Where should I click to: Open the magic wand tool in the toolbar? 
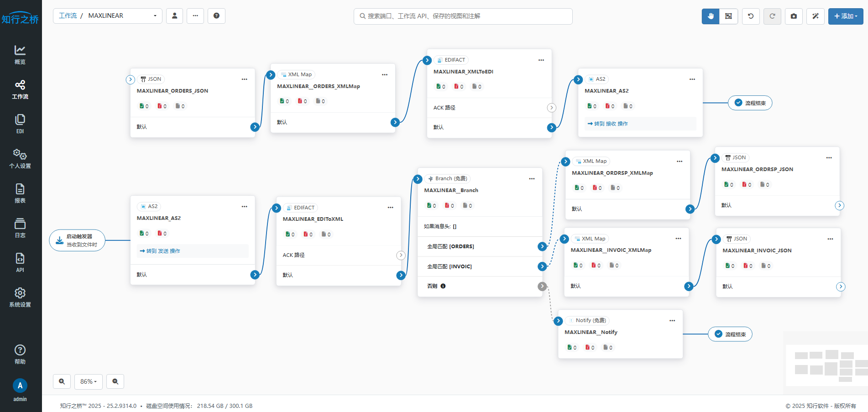click(x=815, y=16)
